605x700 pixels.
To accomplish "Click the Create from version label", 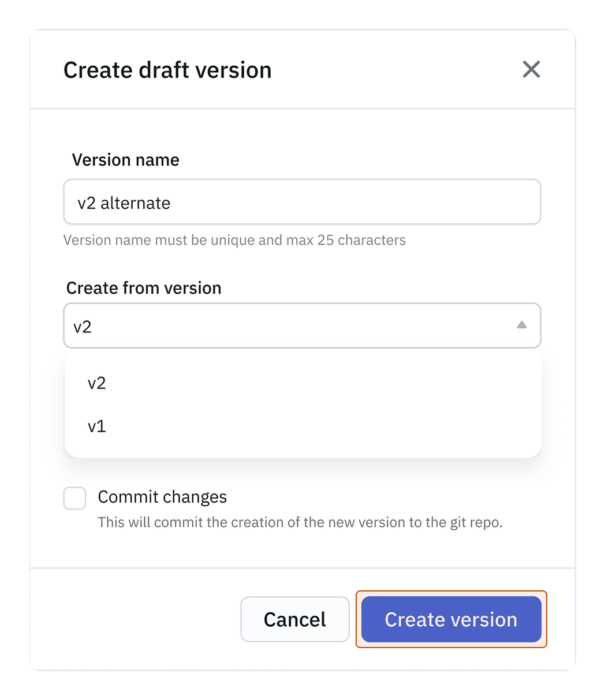I will 144,288.
